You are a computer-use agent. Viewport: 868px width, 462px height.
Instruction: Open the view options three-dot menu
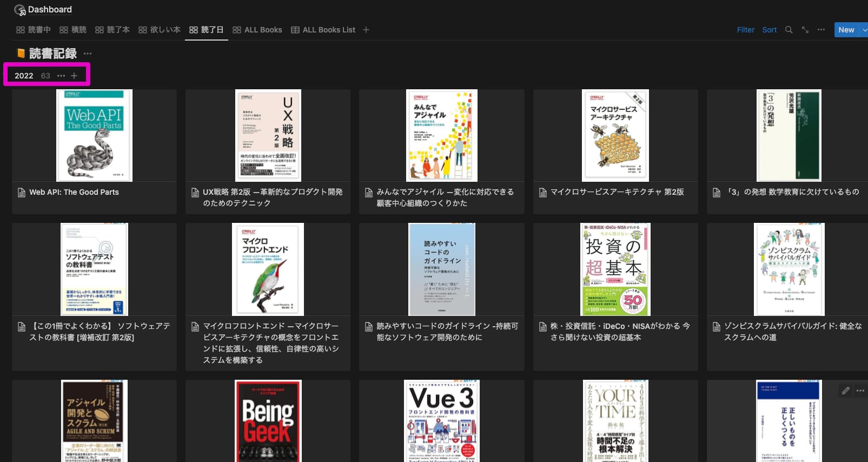tap(821, 30)
